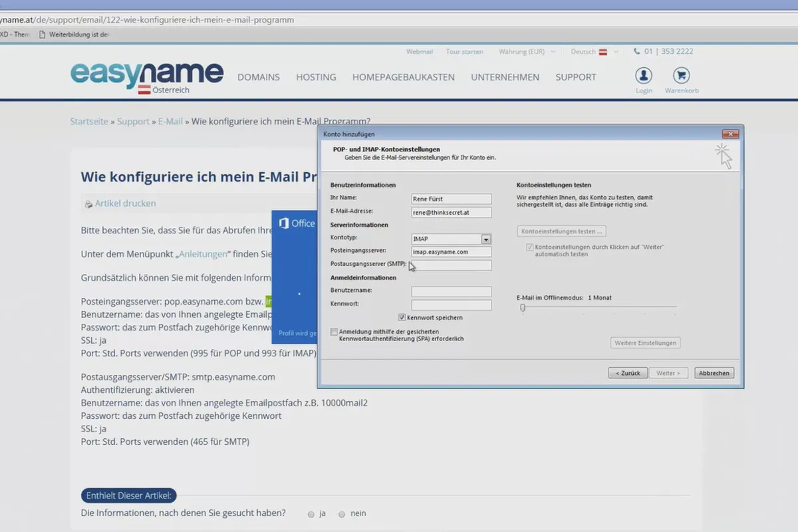Open the UNTERNEHMEN menu
Image resolution: width=798 pixels, height=532 pixels.
coord(505,77)
